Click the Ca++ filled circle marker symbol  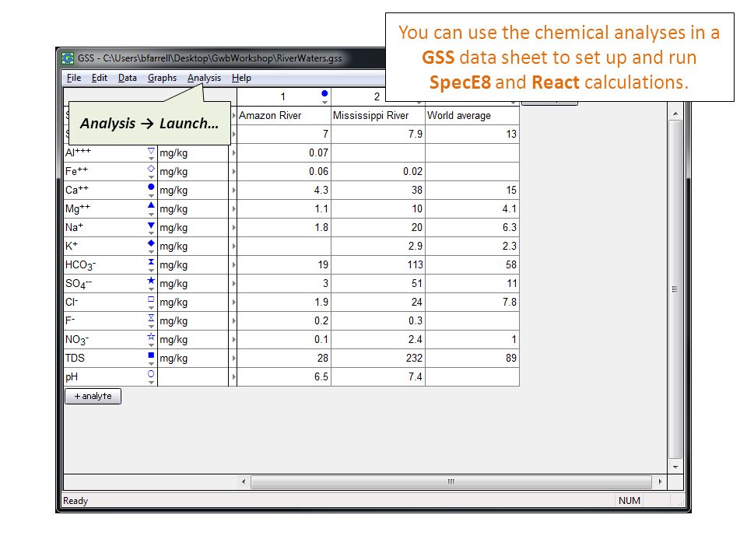pos(151,187)
